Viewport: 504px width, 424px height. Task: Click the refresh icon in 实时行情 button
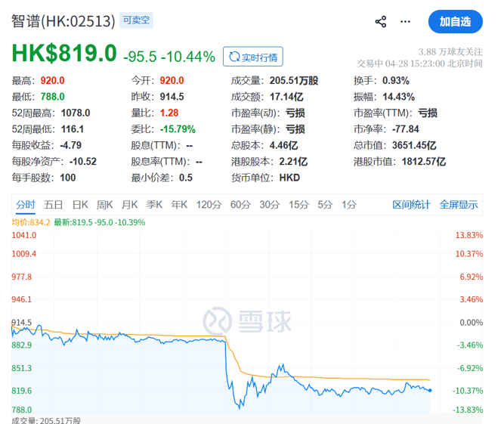pos(234,57)
